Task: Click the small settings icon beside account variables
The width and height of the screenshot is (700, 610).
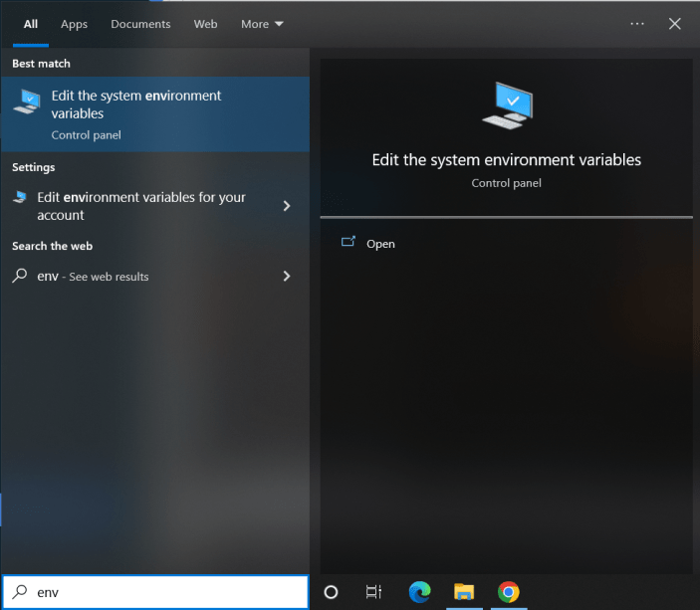Action: pos(20,197)
